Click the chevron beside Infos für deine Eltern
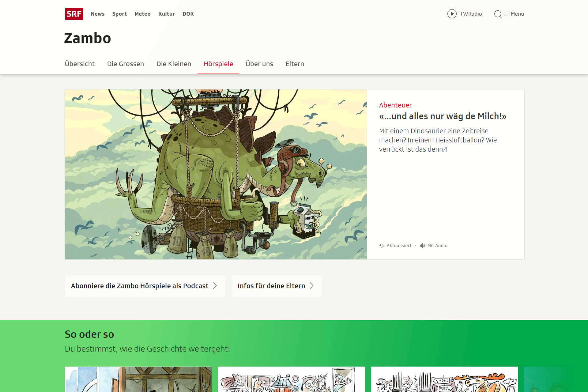 (312, 286)
